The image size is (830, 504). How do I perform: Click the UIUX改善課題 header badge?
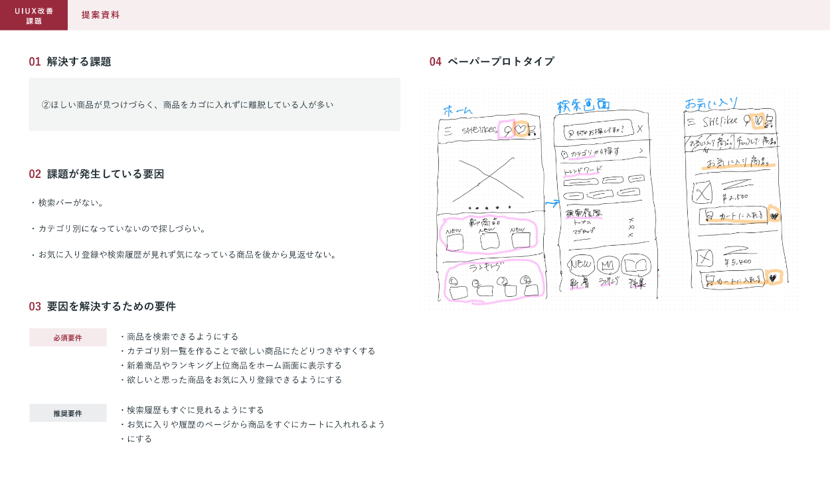34,15
